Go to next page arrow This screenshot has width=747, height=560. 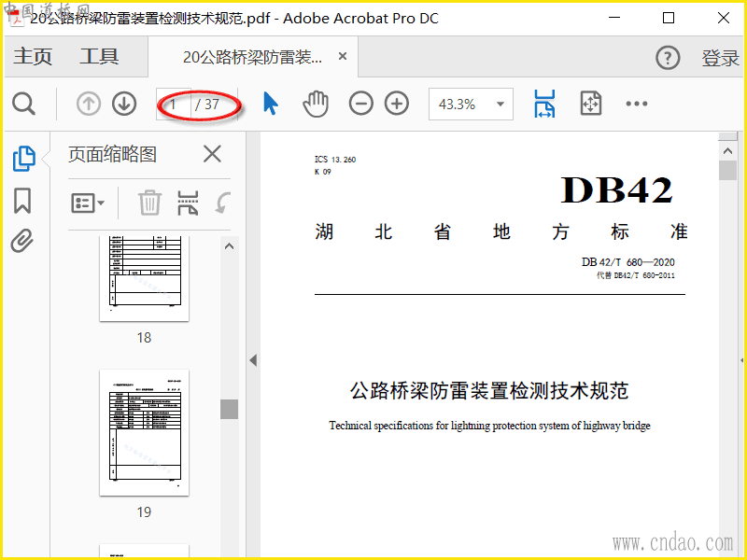tap(124, 104)
